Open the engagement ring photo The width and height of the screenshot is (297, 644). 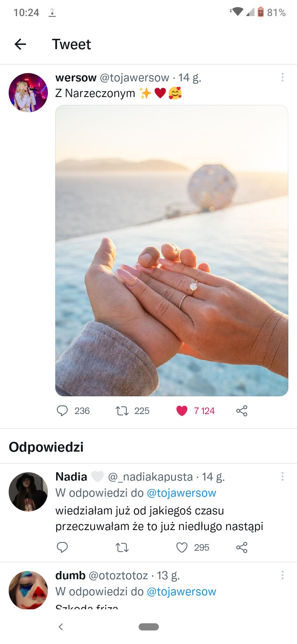tap(172, 251)
